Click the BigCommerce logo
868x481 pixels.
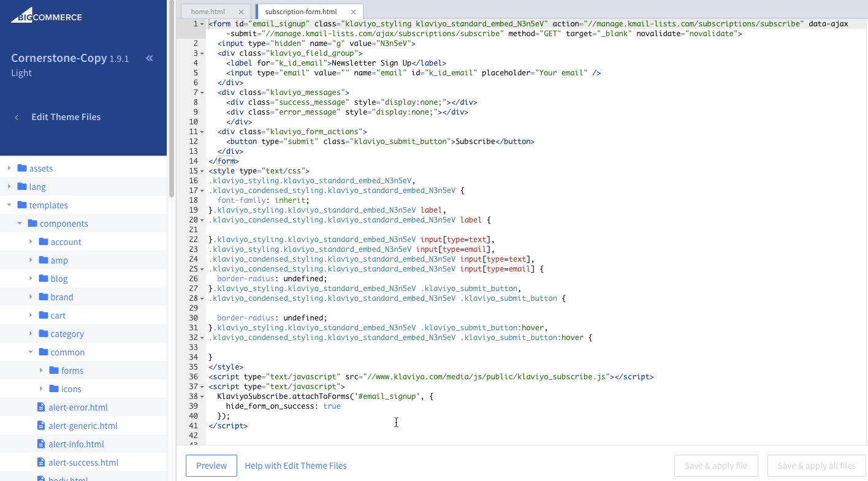(46, 17)
